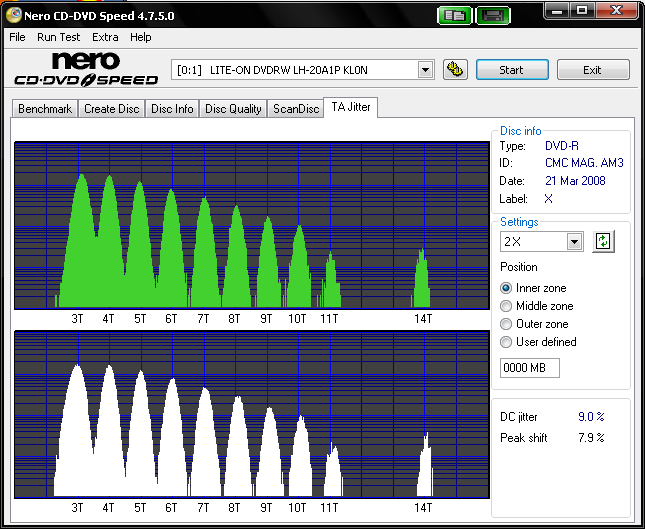Close the Nero CD-DVD Speed window
Viewport: 645px width, 529px height.
point(617,11)
